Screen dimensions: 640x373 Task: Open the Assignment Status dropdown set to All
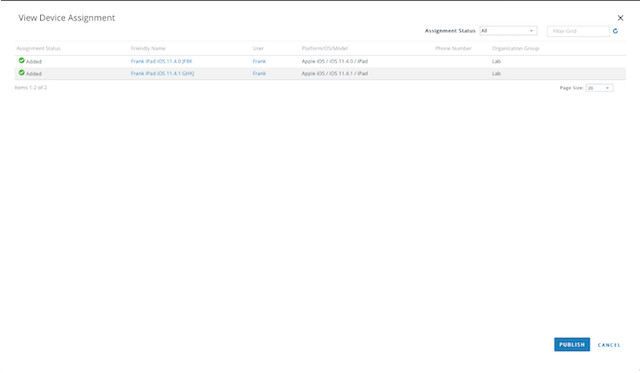click(508, 31)
